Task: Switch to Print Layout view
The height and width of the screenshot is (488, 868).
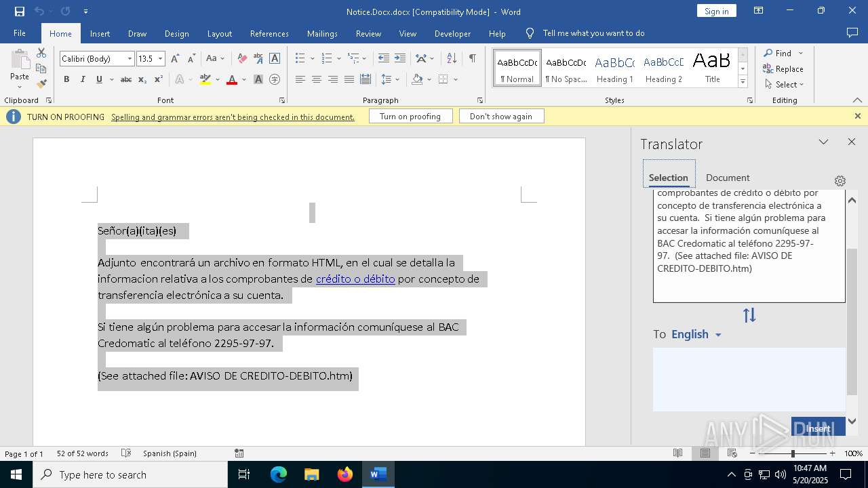Action: click(705, 453)
